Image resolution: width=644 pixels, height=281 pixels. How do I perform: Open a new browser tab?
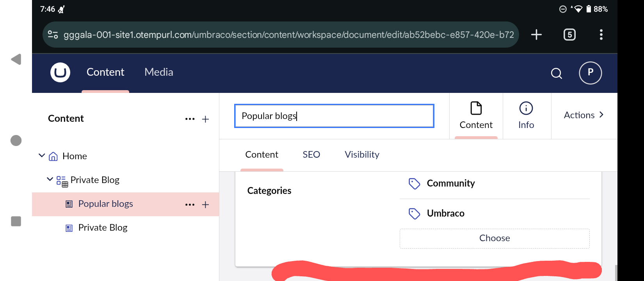point(536,34)
